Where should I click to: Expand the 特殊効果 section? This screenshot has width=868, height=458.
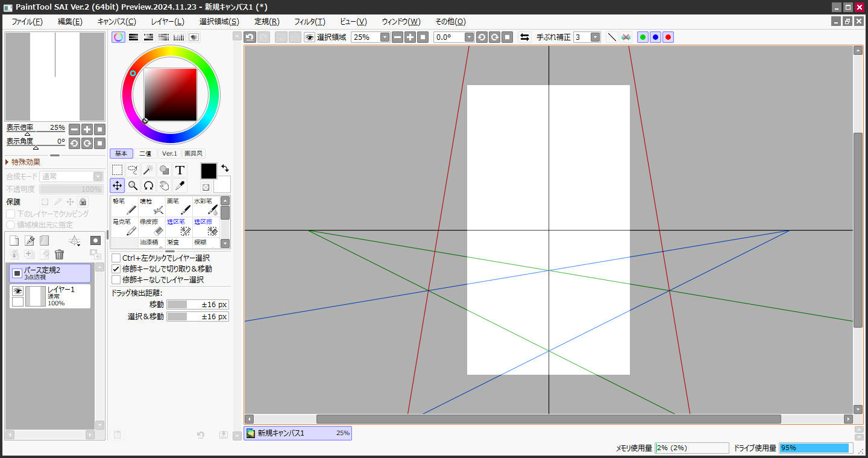pos(7,162)
